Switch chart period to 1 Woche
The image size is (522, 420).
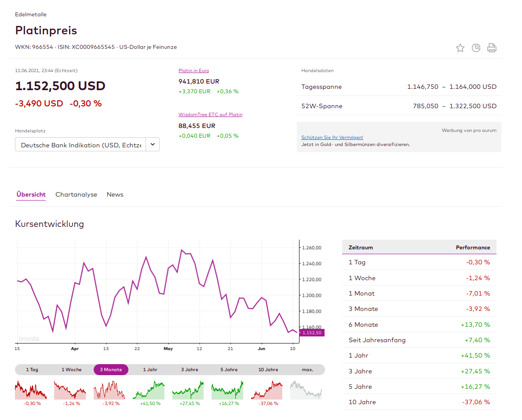coord(72,369)
